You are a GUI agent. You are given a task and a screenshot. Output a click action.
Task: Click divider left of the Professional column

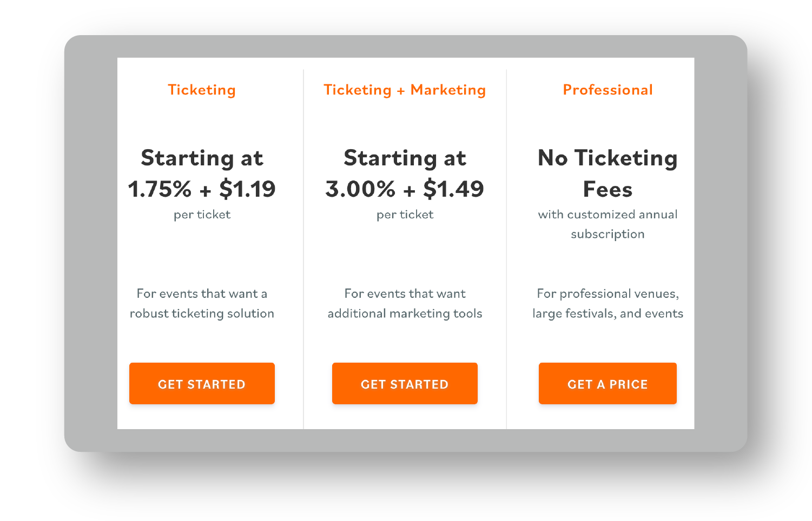pos(506,249)
